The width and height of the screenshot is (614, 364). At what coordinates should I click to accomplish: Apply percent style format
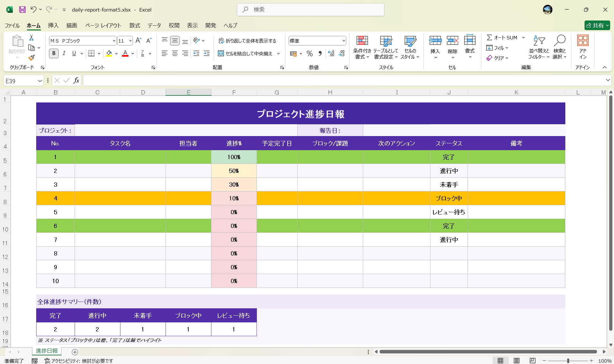(309, 53)
